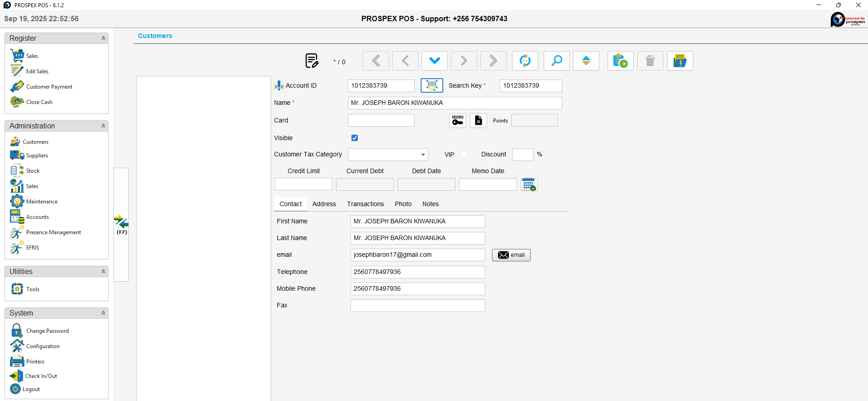Click into the Credit Limit field

(x=303, y=184)
